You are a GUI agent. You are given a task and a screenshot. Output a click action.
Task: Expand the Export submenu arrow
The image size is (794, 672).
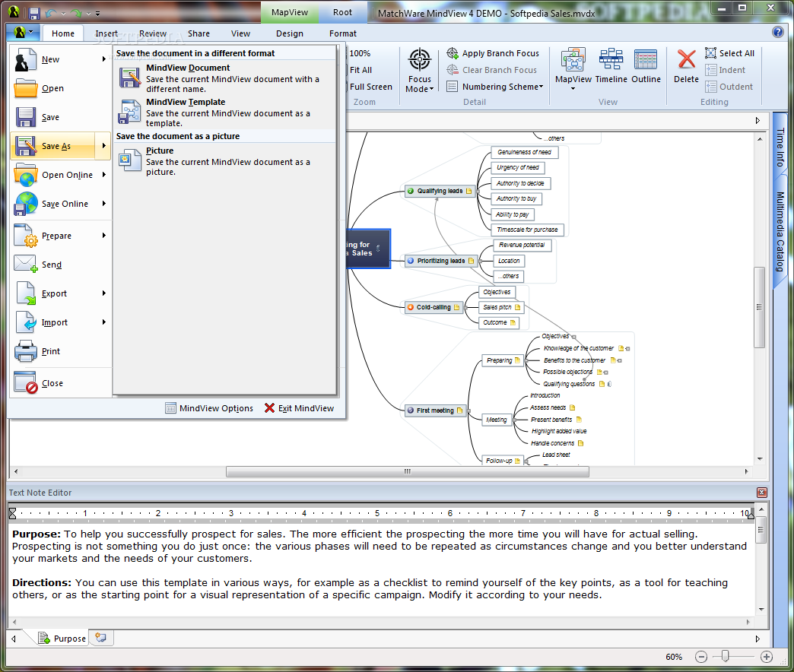[103, 293]
